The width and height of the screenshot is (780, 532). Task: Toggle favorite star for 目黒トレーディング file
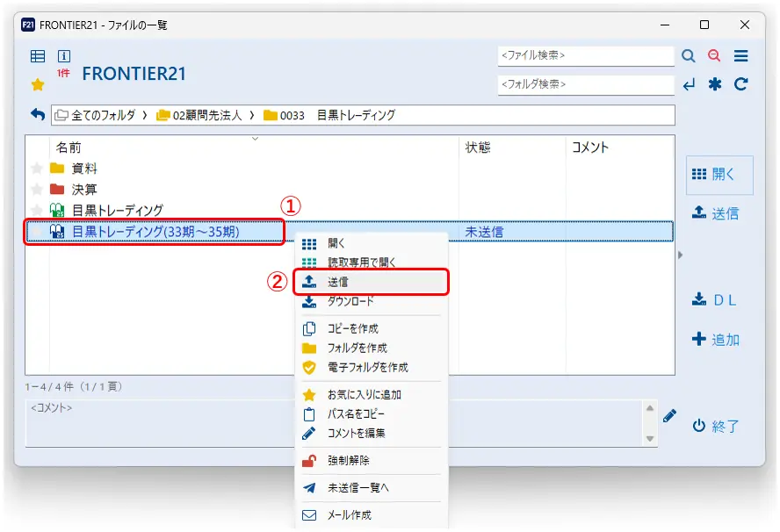pos(37,211)
